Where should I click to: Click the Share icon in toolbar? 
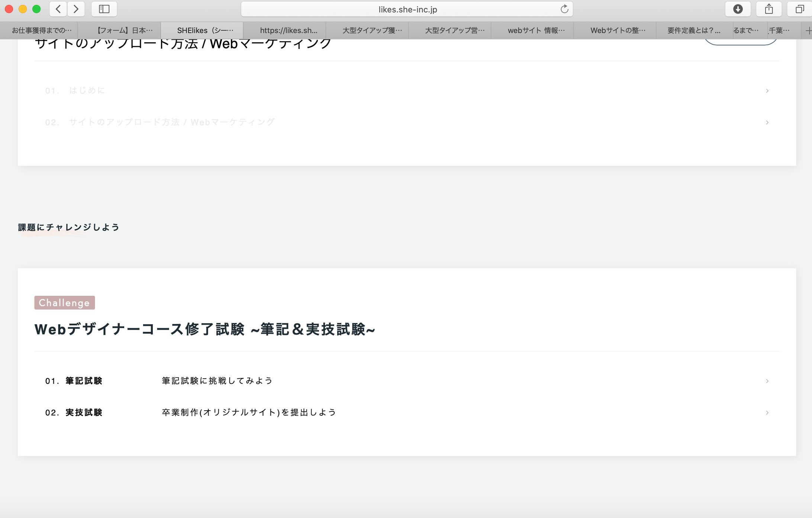(769, 9)
